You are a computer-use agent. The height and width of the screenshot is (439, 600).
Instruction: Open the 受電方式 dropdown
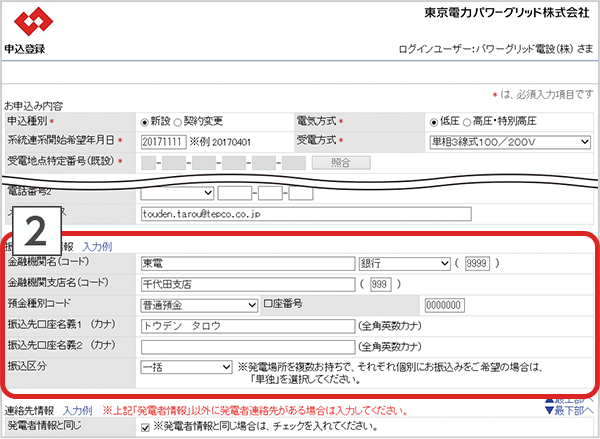coord(510,142)
